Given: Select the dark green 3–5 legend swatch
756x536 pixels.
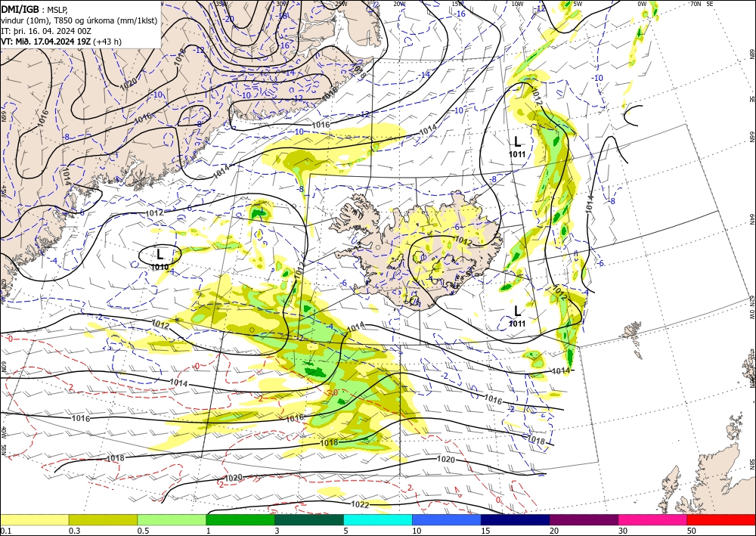Looking at the screenshot, I should [309, 519].
